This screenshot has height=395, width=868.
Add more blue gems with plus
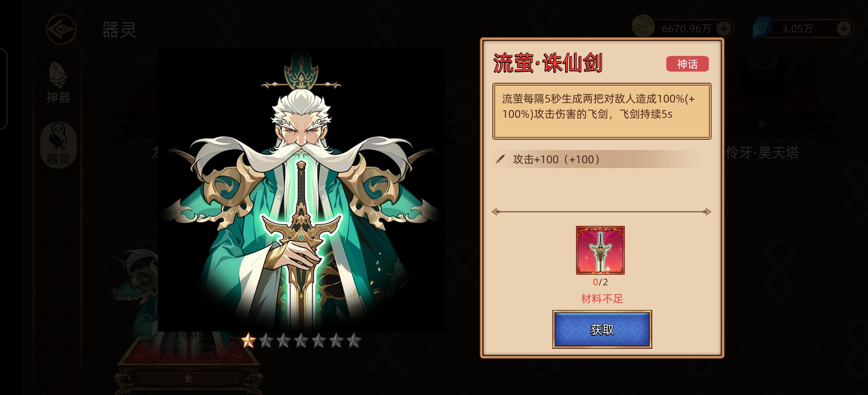[x=844, y=29]
